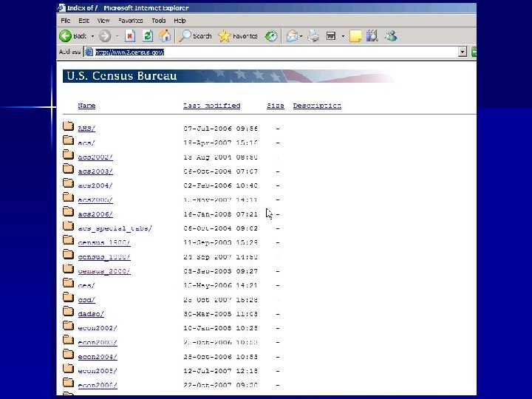This screenshot has width=532, height=399.
Task: Click the folder icon beside acs2006/
Action: click(x=68, y=211)
